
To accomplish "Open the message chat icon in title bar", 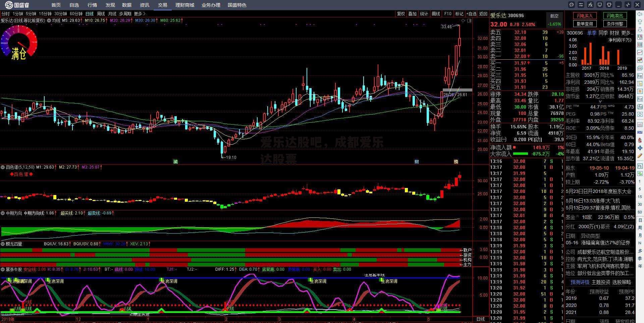I will tap(572, 5).
